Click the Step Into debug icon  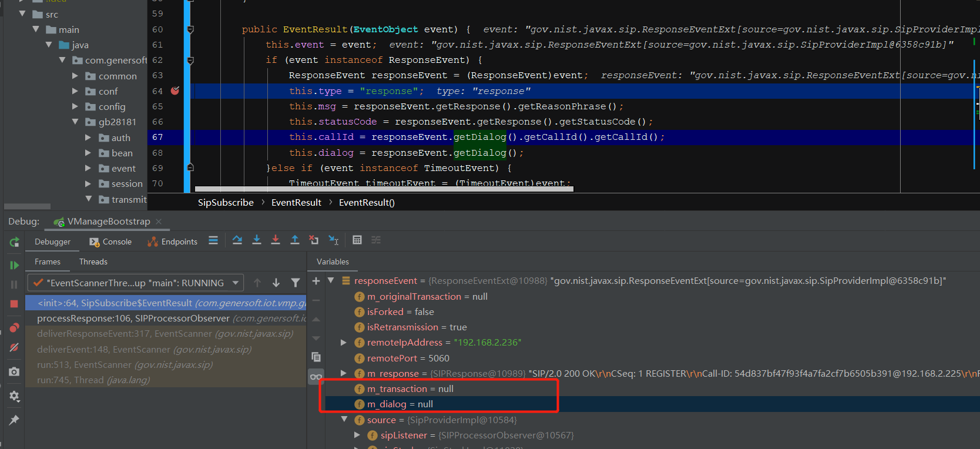(x=257, y=240)
